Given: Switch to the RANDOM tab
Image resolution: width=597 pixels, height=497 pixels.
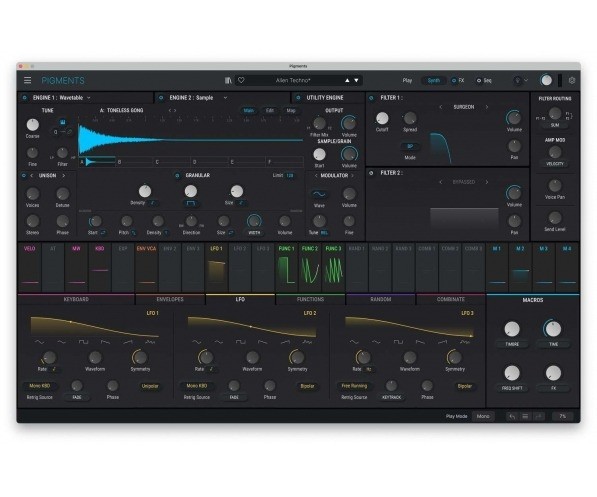Looking at the screenshot, I should (381, 299).
